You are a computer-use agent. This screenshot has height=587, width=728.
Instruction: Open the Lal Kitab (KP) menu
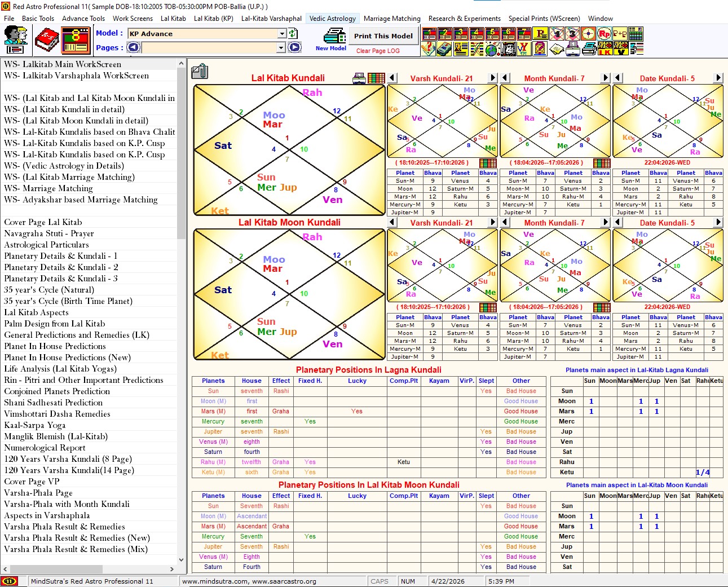[214, 18]
